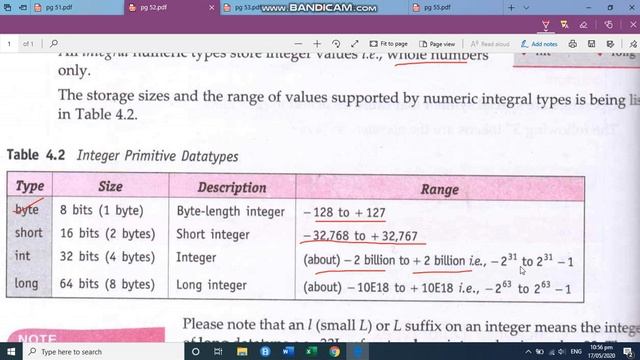640x360 pixels.
Task: Zoom in with the plus icon
Action: coord(317,44)
